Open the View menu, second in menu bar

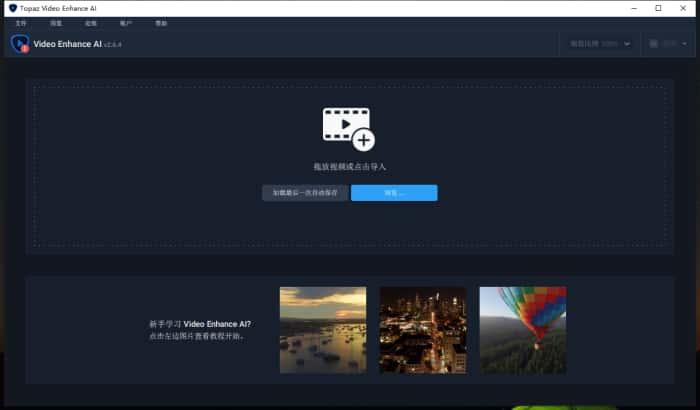(x=56, y=23)
